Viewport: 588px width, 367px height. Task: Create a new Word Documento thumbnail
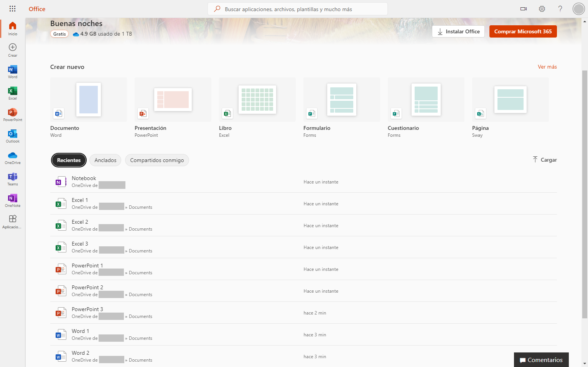[x=89, y=100]
